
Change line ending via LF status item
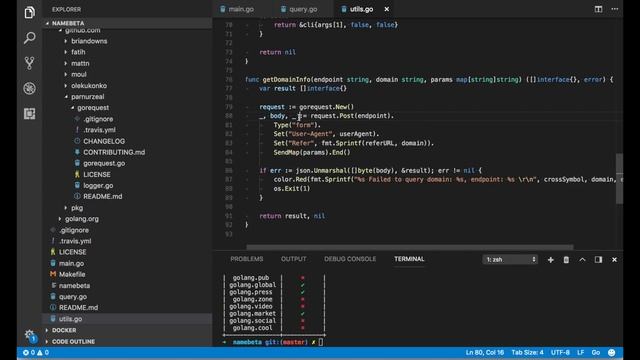click(580, 352)
